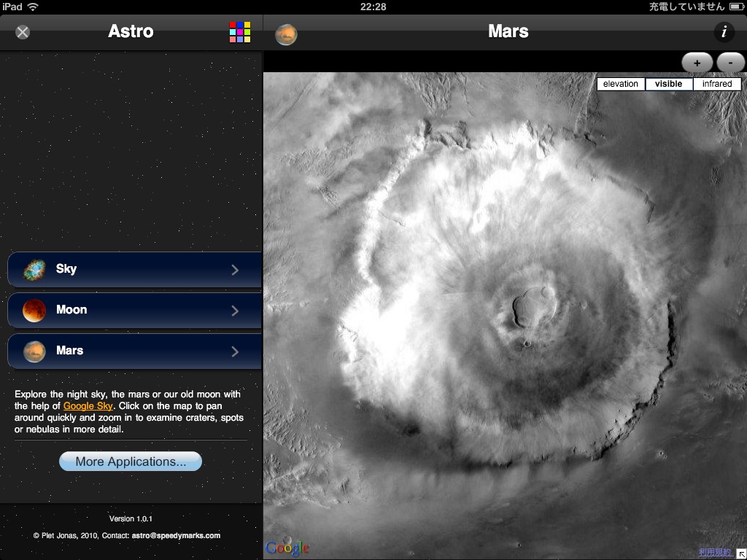Switch map to infrared view
The height and width of the screenshot is (560, 747).
716,84
